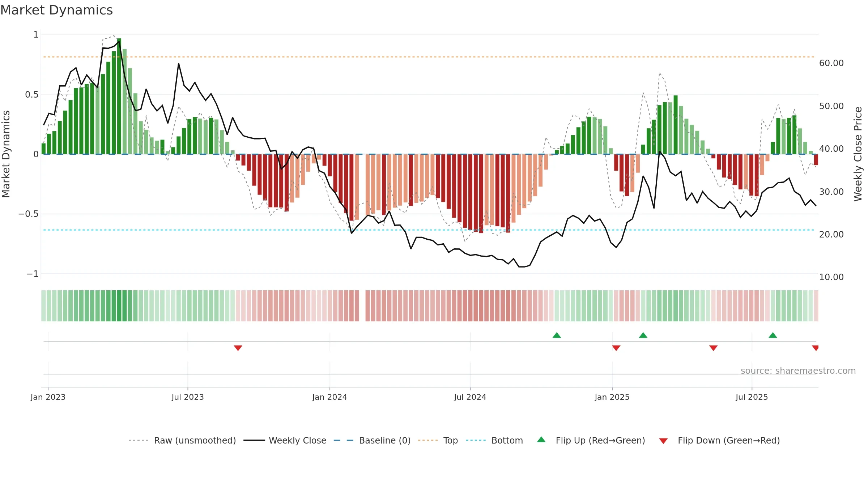The image size is (868, 488).
Task: Click the red flip-down marker before Jul 2025
Action: click(x=713, y=348)
